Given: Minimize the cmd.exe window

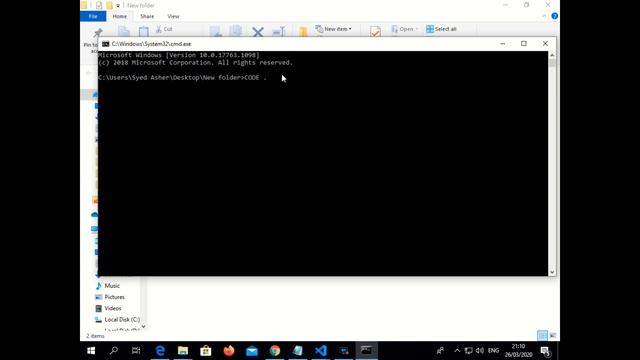Looking at the screenshot, I should 502,44.
